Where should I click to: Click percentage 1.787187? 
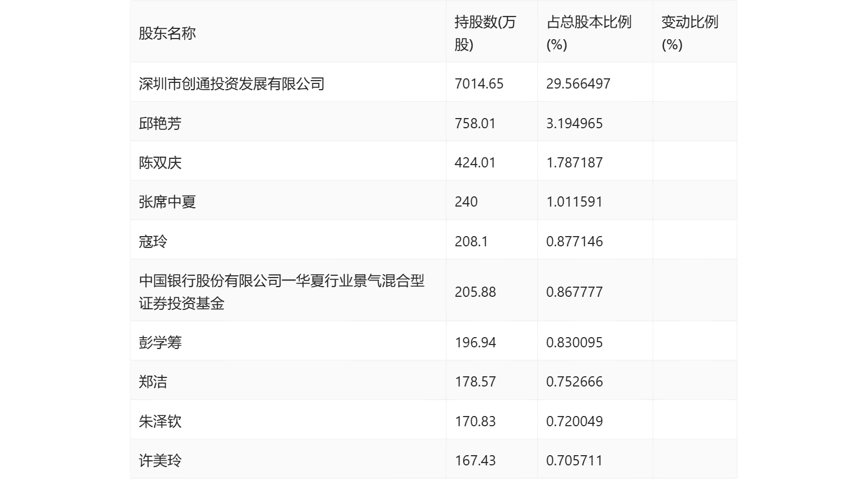(574, 163)
